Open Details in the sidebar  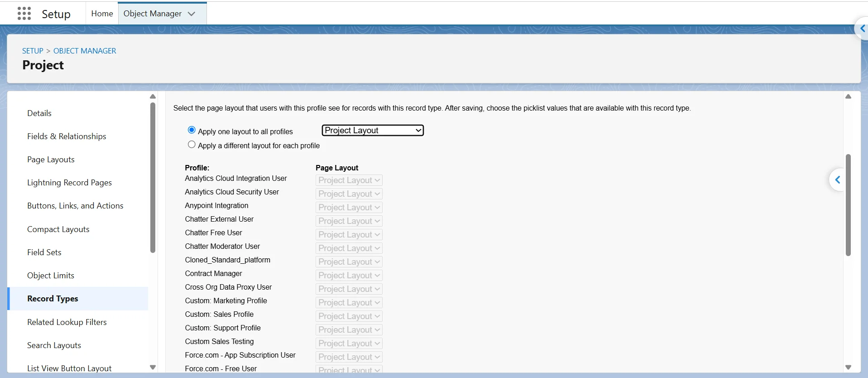(x=39, y=113)
